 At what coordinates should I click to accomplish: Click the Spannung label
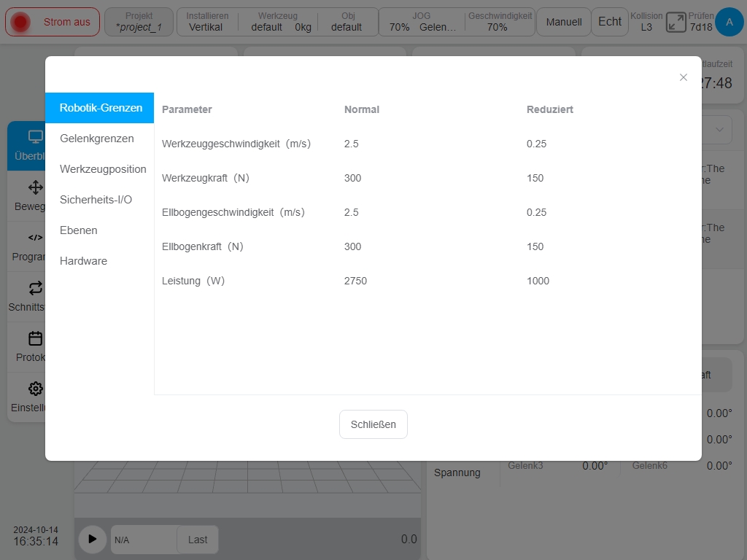pyautogui.click(x=457, y=472)
